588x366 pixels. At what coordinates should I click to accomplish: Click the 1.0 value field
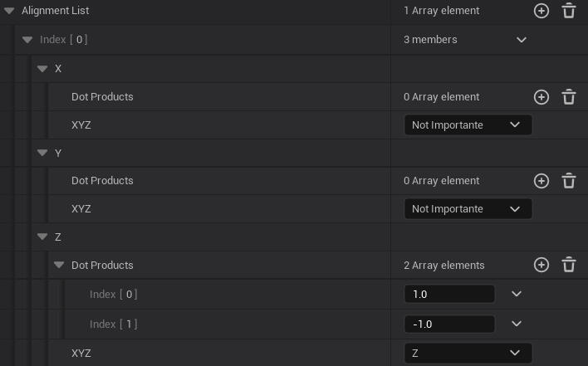448,295
